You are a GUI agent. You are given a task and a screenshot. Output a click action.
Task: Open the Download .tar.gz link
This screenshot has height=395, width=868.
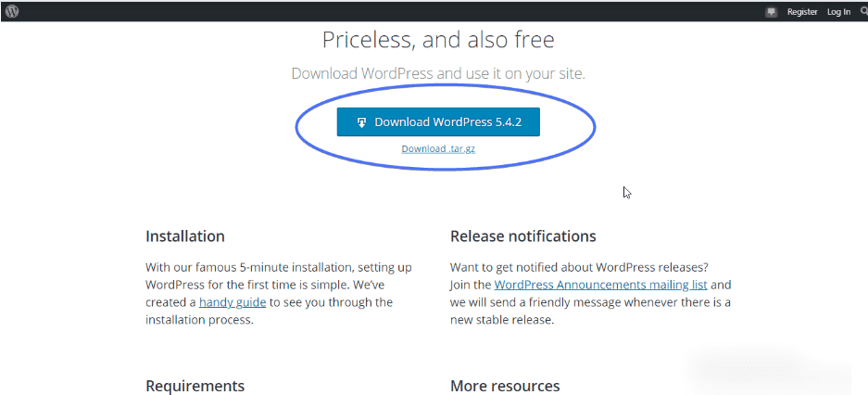click(x=438, y=148)
